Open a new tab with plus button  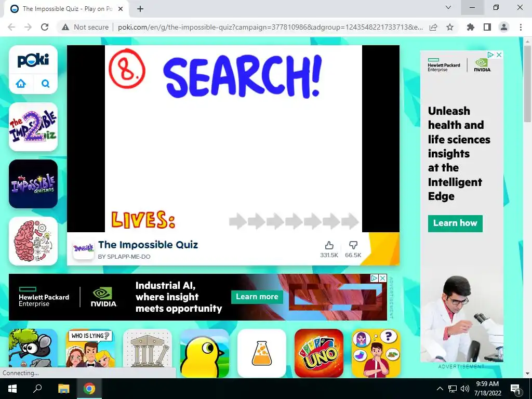pos(140,9)
